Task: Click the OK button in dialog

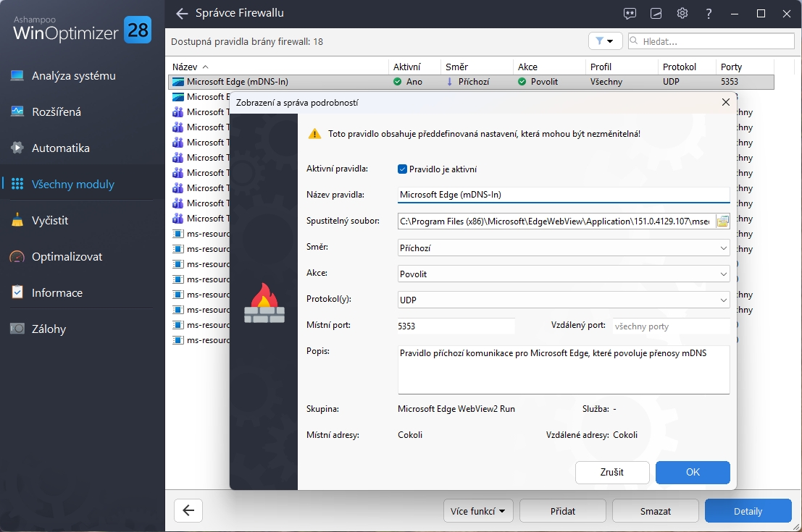Action: pos(693,472)
